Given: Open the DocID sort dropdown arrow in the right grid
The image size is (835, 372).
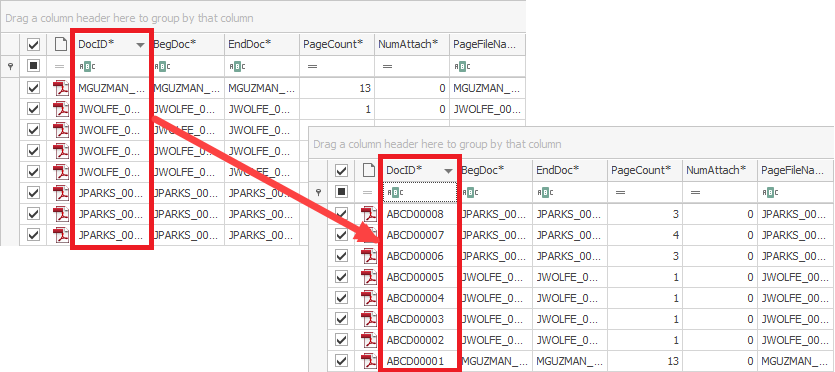Looking at the screenshot, I should click(x=448, y=171).
